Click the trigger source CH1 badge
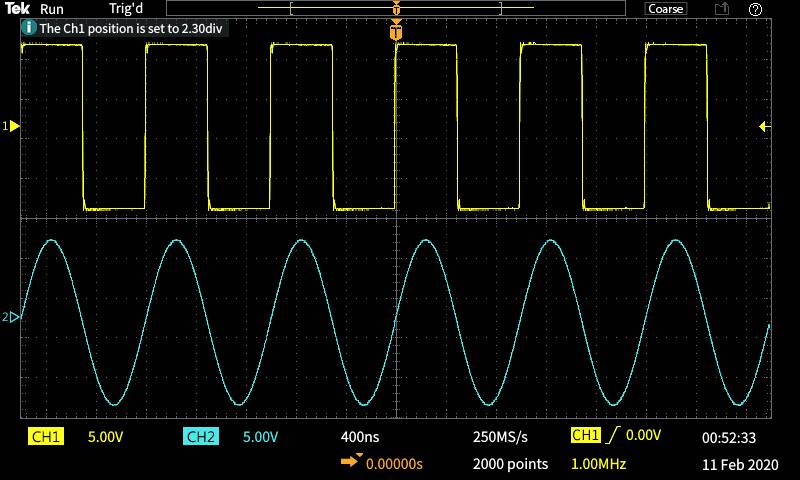Screen dimensions: 800x480 point(585,436)
